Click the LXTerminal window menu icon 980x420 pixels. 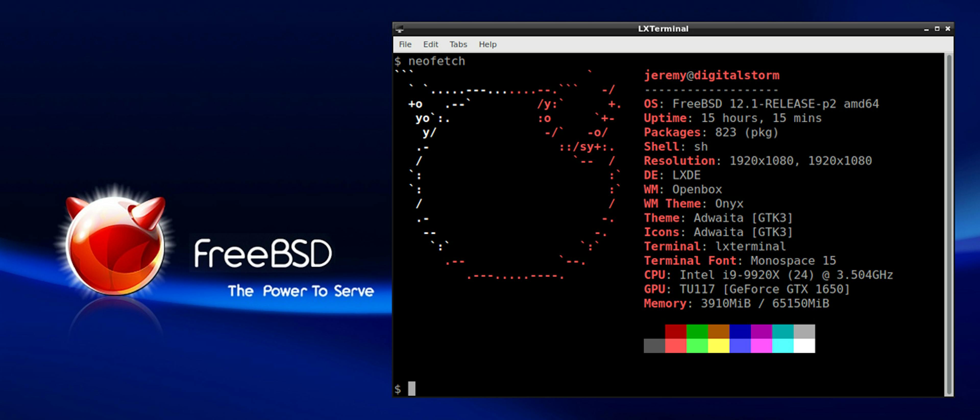coord(399,29)
